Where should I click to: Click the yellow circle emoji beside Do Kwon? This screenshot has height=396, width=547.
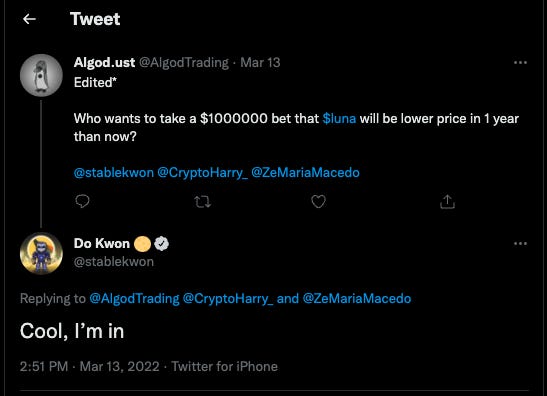tap(142, 244)
